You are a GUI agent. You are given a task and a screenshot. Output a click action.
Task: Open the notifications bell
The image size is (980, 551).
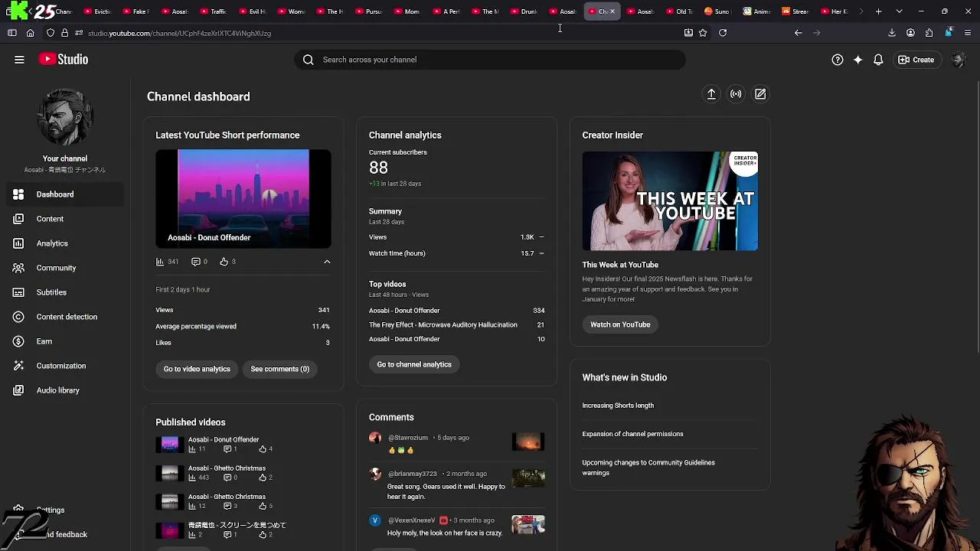click(x=879, y=60)
